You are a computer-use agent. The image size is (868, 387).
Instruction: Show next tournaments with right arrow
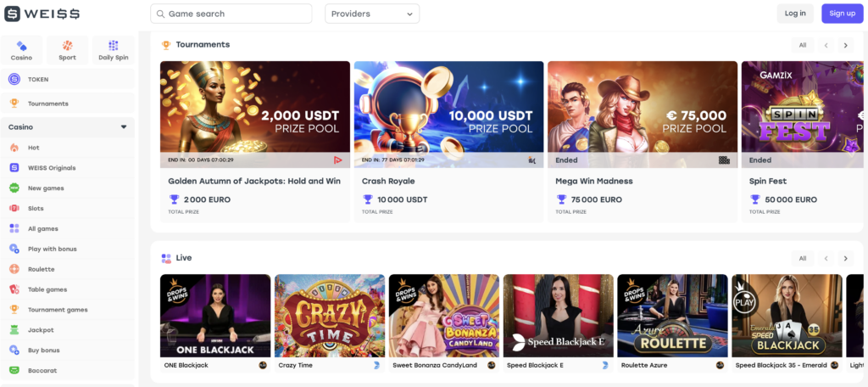[845, 46]
